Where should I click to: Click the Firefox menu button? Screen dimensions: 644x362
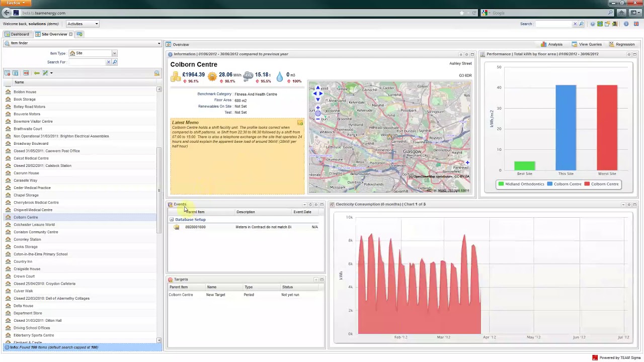coord(15,3)
